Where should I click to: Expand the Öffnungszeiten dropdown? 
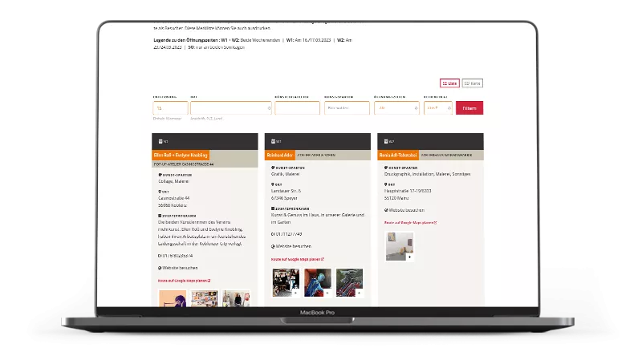pyautogui.click(x=396, y=108)
